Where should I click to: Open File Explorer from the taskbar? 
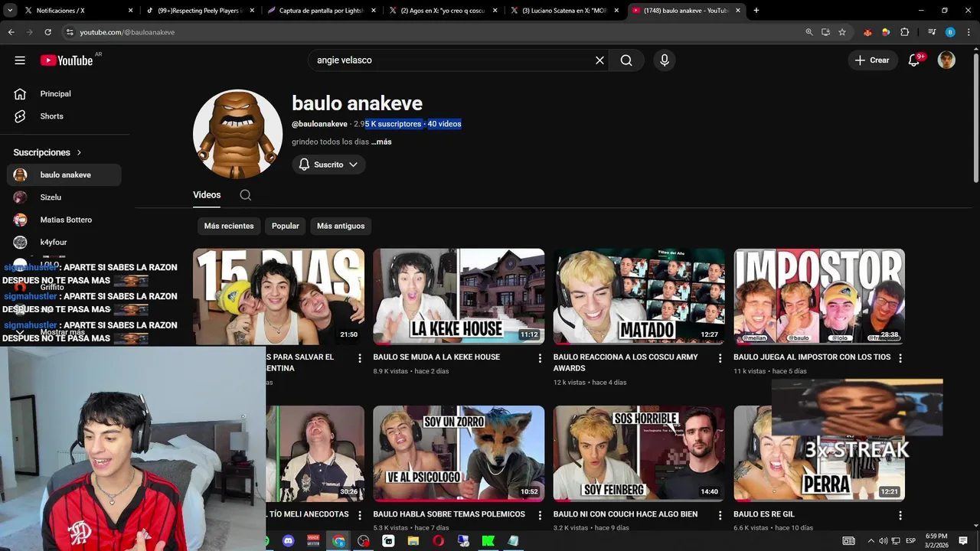click(413, 541)
